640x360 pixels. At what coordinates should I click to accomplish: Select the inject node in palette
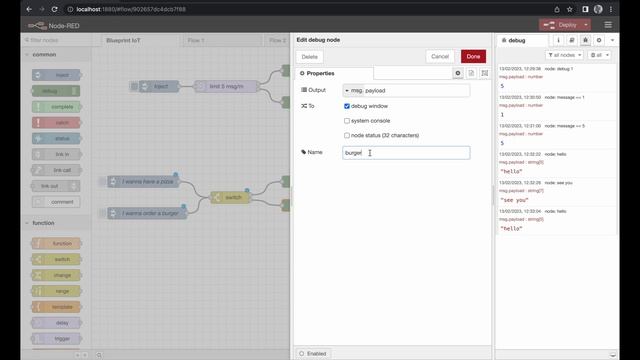click(x=56, y=75)
